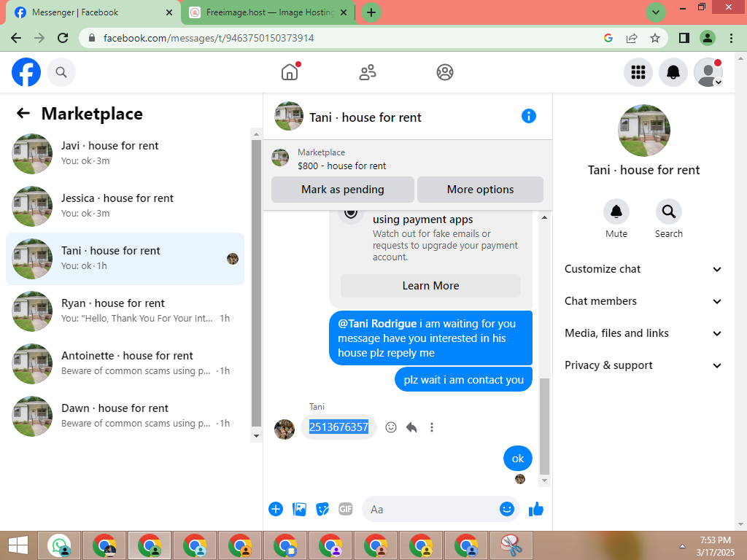This screenshot has width=747, height=560.
Task: Choose a sticker in the composer
Action: coord(322,509)
